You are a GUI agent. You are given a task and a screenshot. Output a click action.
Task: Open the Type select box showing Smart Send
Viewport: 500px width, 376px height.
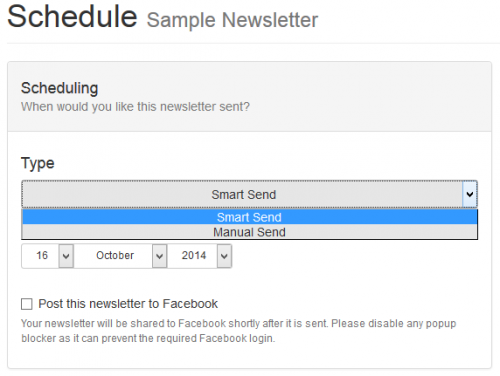pyautogui.click(x=250, y=194)
